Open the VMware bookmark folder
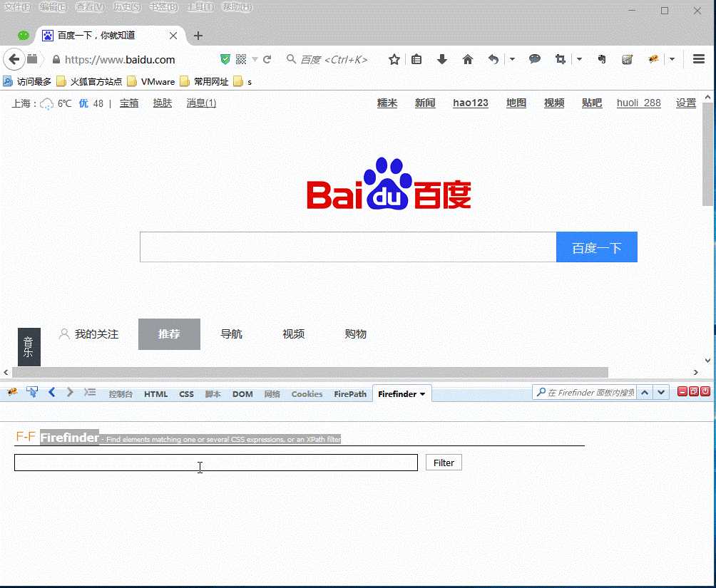 (x=151, y=82)
